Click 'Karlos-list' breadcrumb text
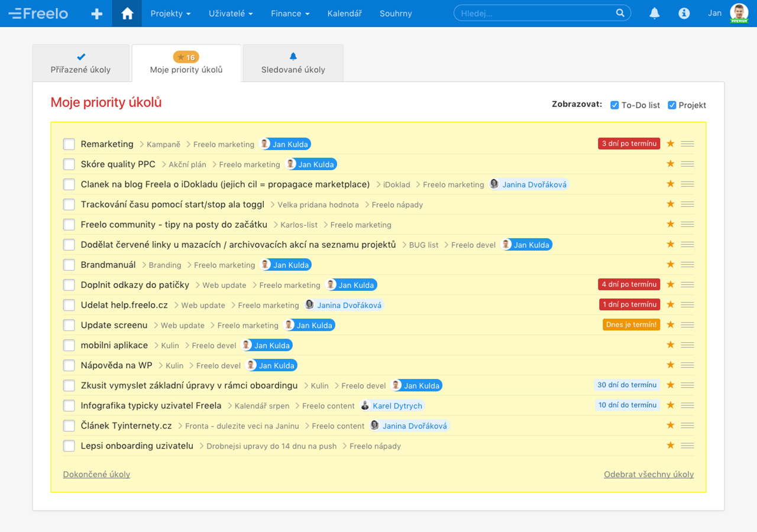The width and height of the screenshot is (757, 532). point(299,225)
